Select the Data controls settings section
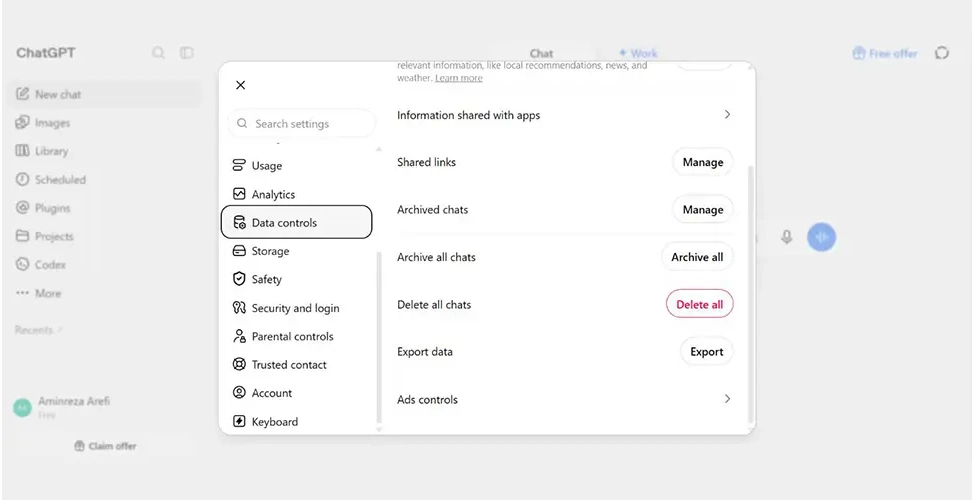Screen dimensions: 975x500 297,223
